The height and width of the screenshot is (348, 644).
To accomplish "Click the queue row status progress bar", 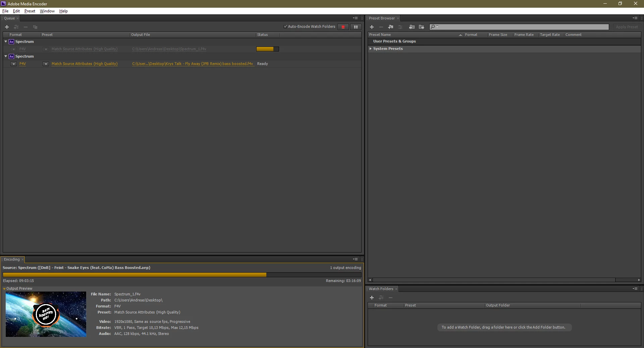I will pos(268,49).
